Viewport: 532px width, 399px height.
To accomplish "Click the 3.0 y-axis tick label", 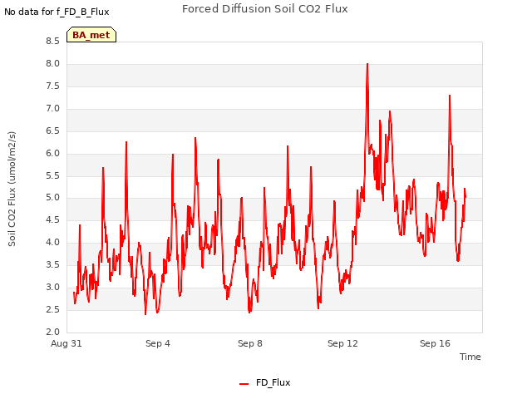I will tap(52, 287).
